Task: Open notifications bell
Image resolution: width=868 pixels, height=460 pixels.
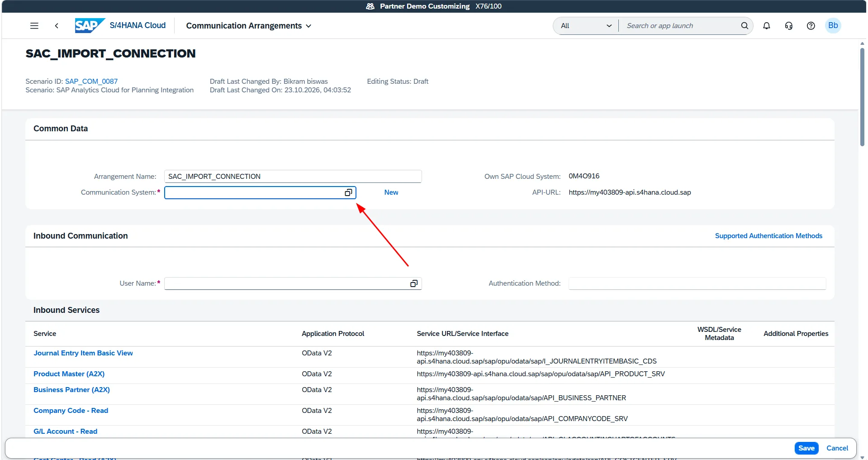Action: (x=766, y=26)
